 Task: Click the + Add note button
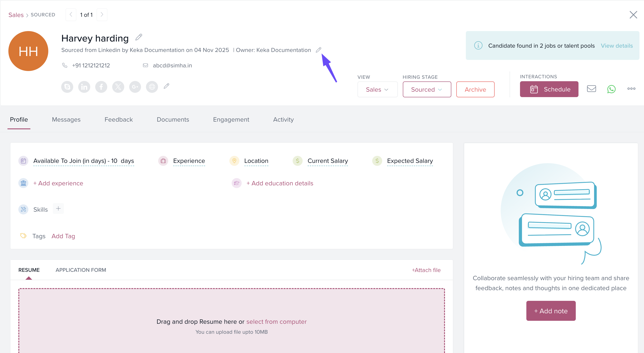tap(551, 311)
